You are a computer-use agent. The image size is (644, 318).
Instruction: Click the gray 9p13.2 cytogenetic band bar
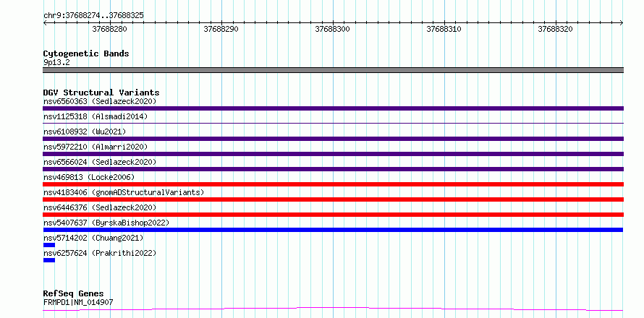(333, 70)
